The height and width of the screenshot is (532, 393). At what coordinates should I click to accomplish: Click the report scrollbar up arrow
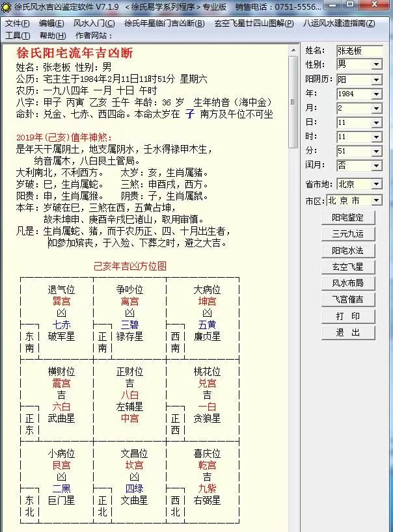[x=293, y=50]
